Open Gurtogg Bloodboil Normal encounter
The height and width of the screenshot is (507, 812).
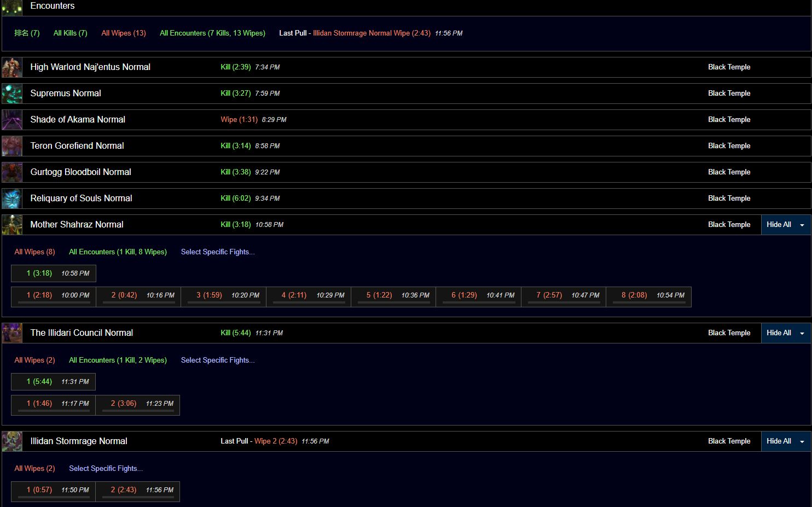click(x=81, y=172)
